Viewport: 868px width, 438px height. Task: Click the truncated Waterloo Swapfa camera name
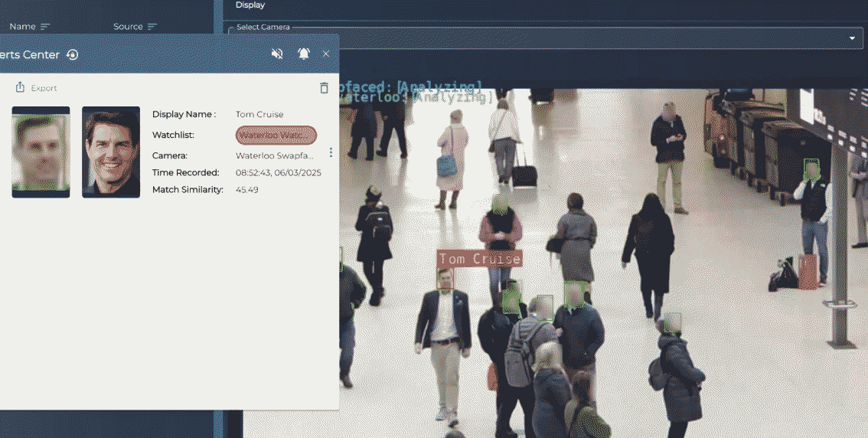tap(274, 155)
